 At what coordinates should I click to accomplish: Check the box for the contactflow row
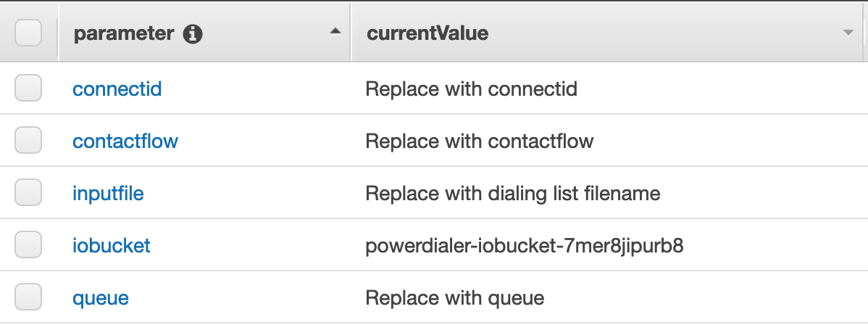tap(28, 140)
